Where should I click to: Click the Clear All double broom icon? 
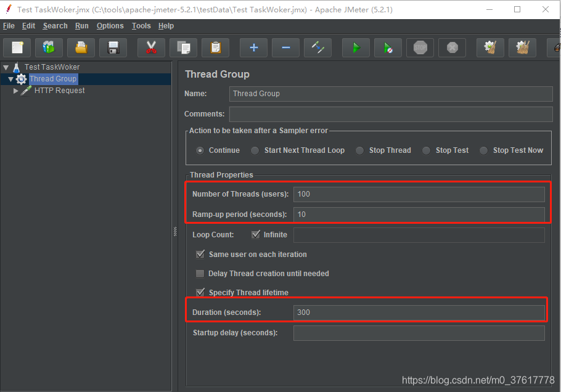(522, 47)
